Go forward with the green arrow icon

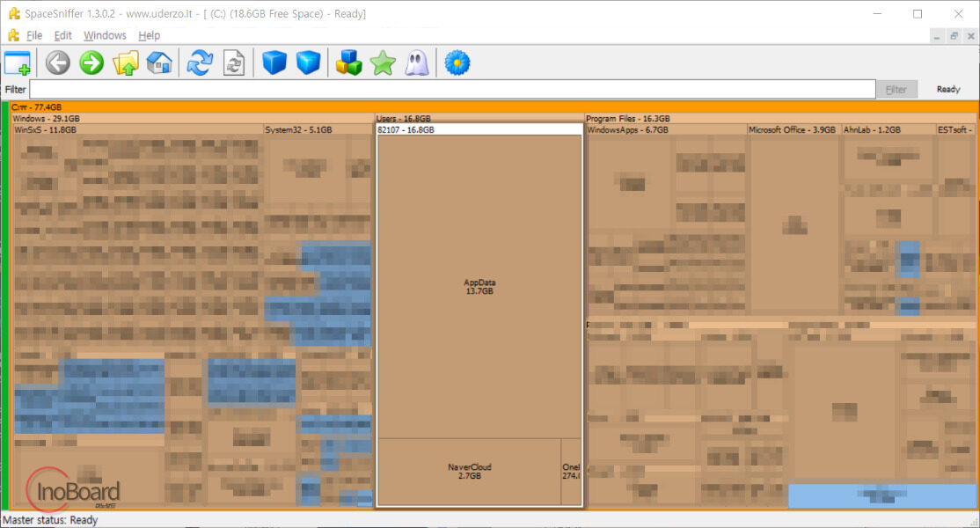[91, 63]
